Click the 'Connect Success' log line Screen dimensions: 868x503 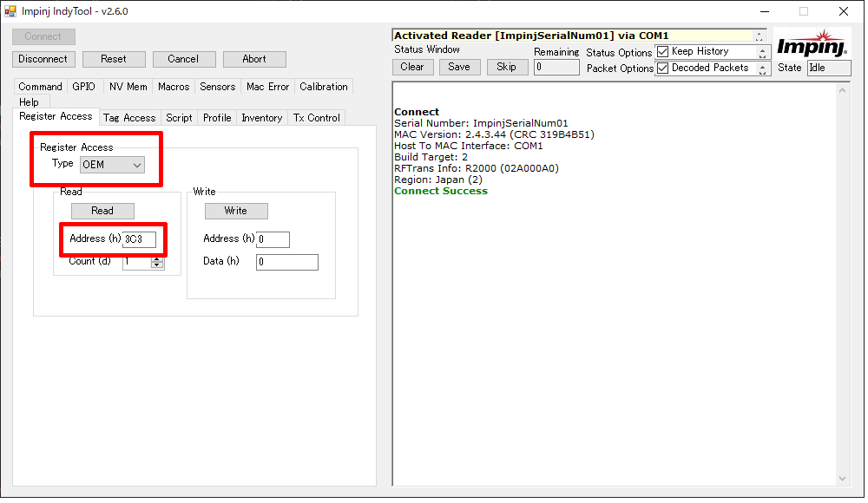coord(441,192)
